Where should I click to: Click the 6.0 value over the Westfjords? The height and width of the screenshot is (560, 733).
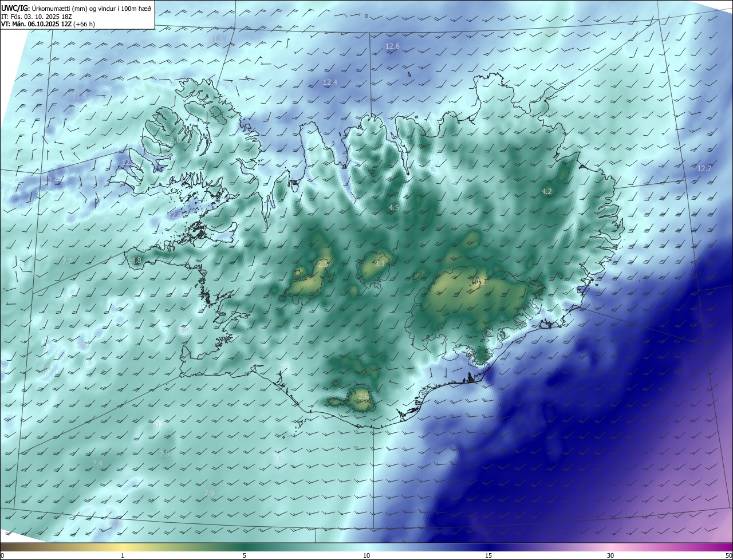(175, 140)
